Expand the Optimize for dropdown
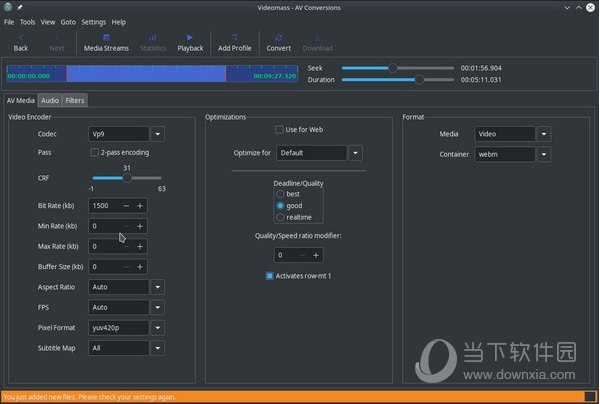 (x=355, y=153)
